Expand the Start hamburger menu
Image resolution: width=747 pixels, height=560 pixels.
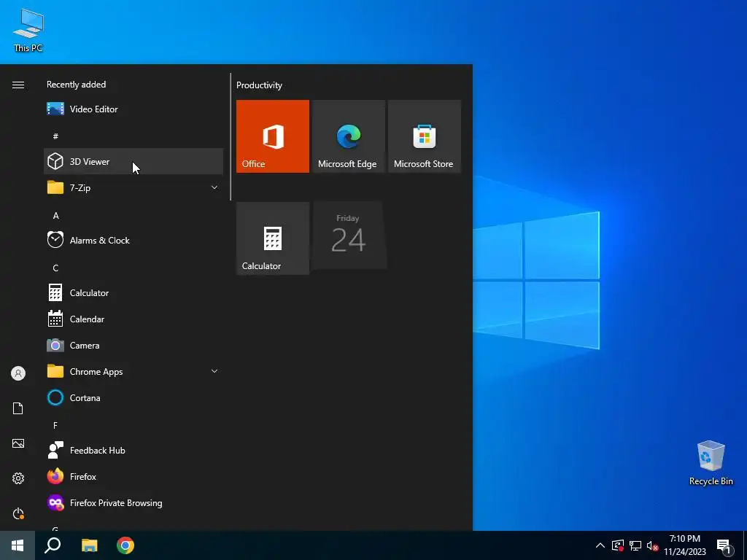(x=18, y=85)
